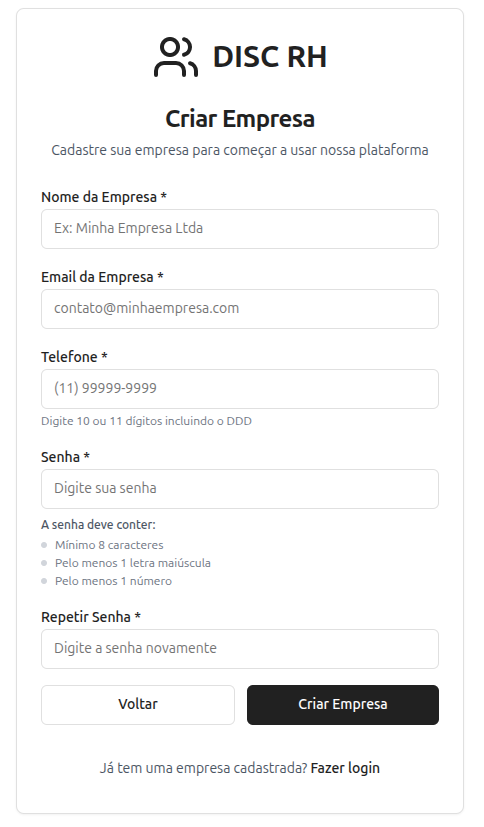Go back with the Voltar button
Viewport: 484px width, 827px height.
click(x=138, y=705)
